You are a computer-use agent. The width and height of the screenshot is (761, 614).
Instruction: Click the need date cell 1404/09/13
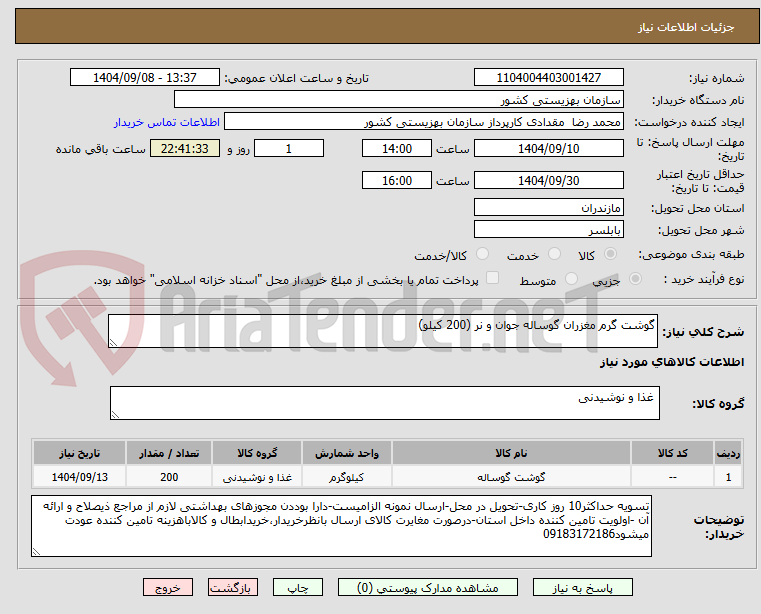80,477
